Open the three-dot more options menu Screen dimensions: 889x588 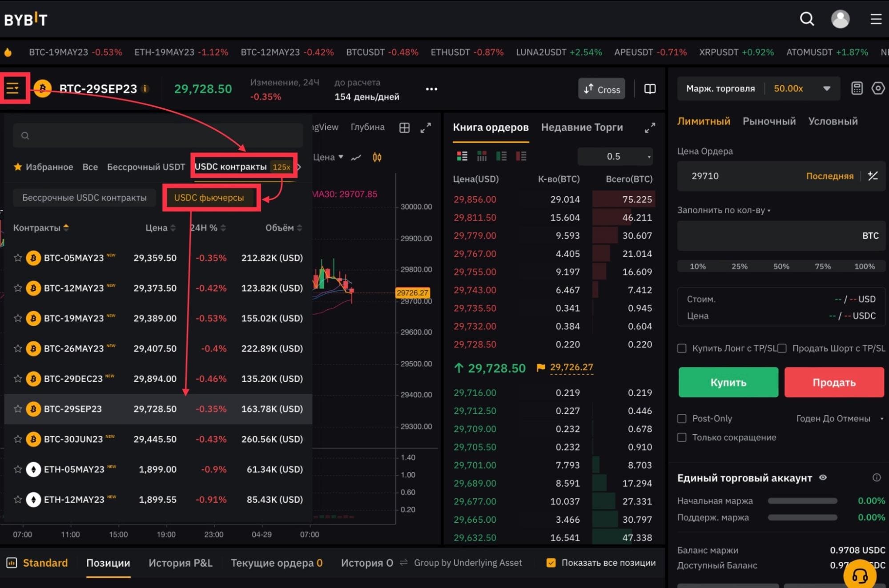431,89
